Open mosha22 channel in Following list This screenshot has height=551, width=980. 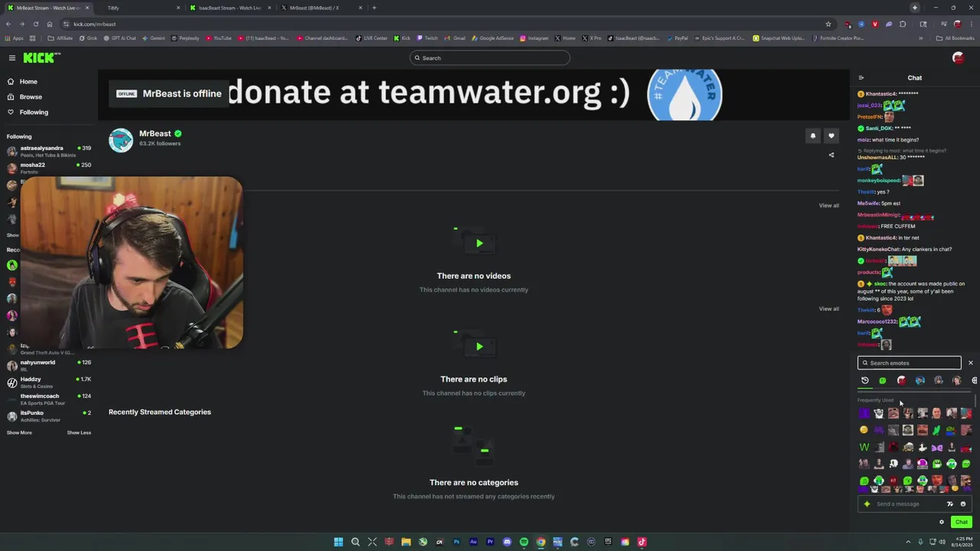[x=49, y=168]
